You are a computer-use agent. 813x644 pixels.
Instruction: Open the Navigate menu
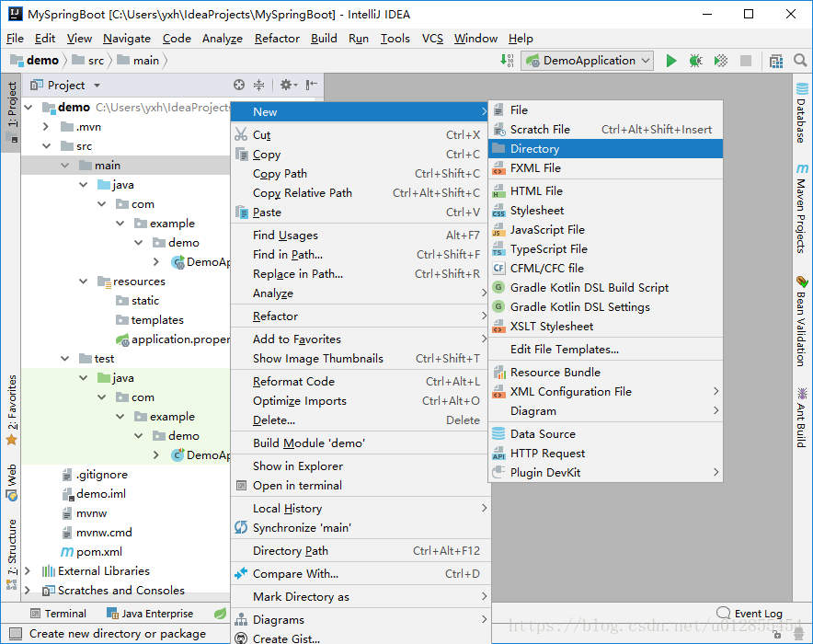tap(127, 39)
